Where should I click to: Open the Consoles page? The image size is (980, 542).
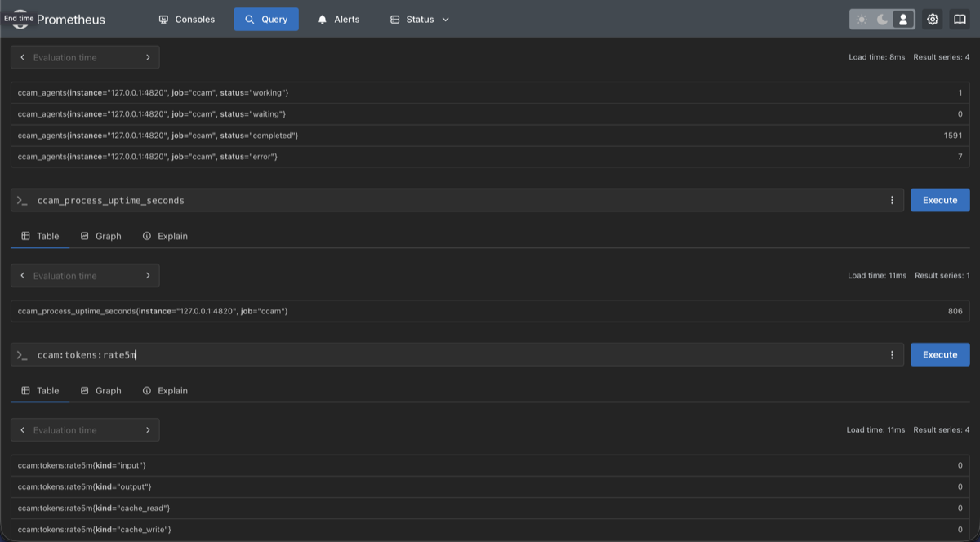click(x=186, y=20)
